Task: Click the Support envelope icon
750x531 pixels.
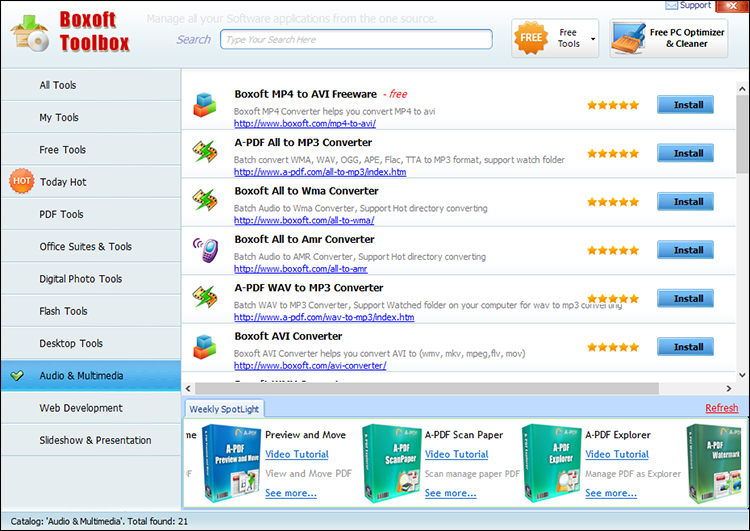Action: click(671, 5)
